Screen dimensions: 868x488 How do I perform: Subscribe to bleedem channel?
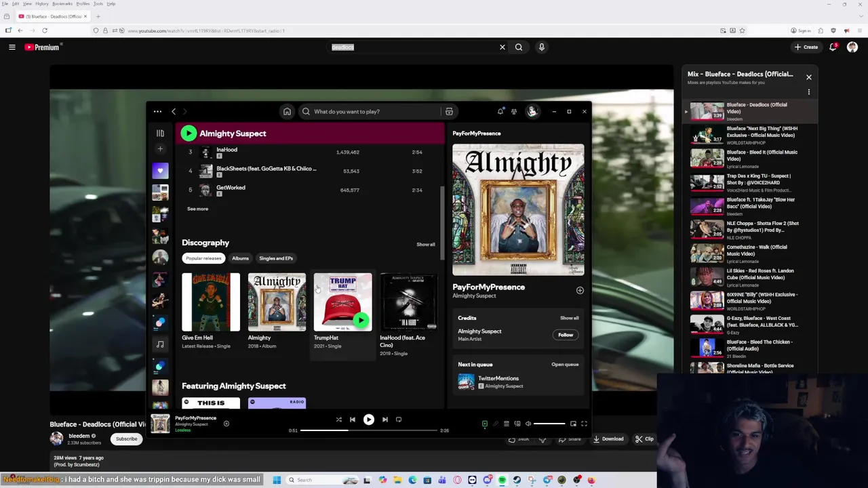pos(126,439)
